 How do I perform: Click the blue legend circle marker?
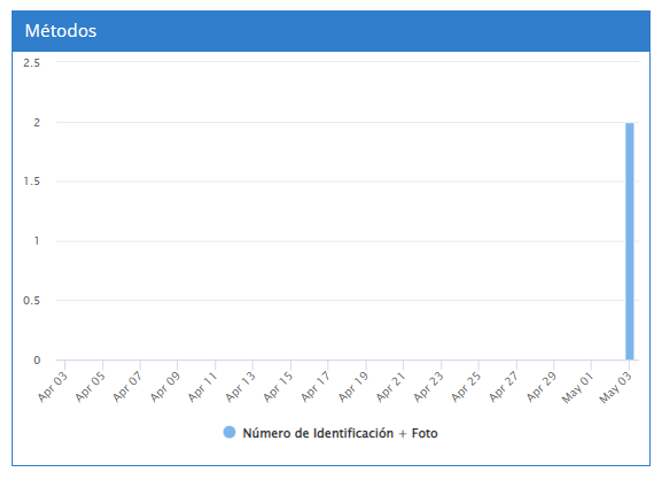[x=229, y=433]
